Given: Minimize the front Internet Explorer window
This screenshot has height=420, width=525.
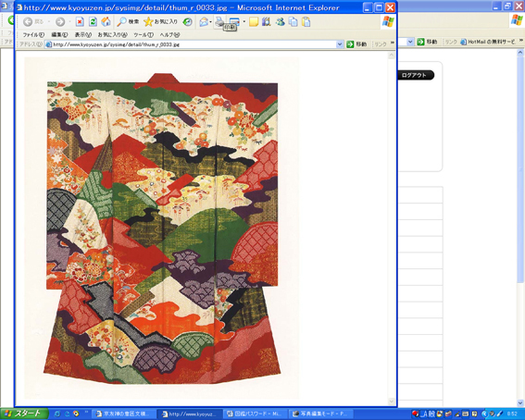Looking at the screenshot, I should [x=368, y=7].
